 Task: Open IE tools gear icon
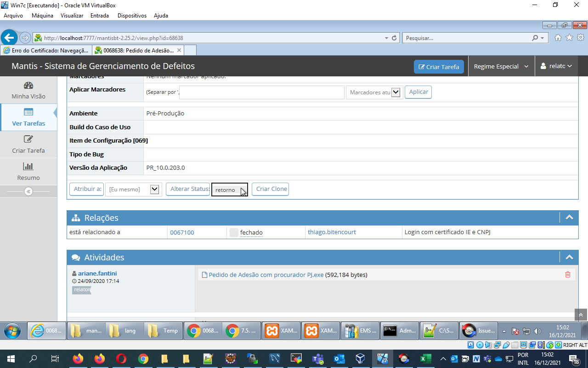pos(581,38)
